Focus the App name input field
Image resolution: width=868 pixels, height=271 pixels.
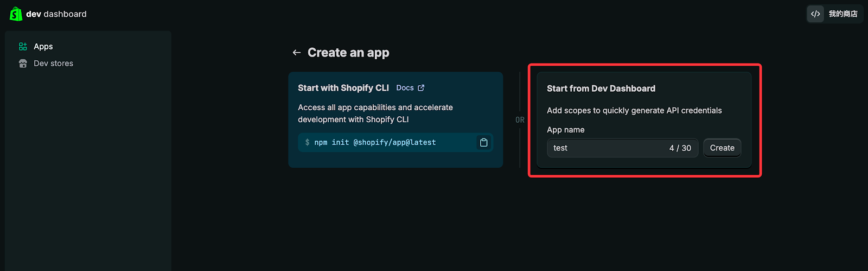pos(622,148)
